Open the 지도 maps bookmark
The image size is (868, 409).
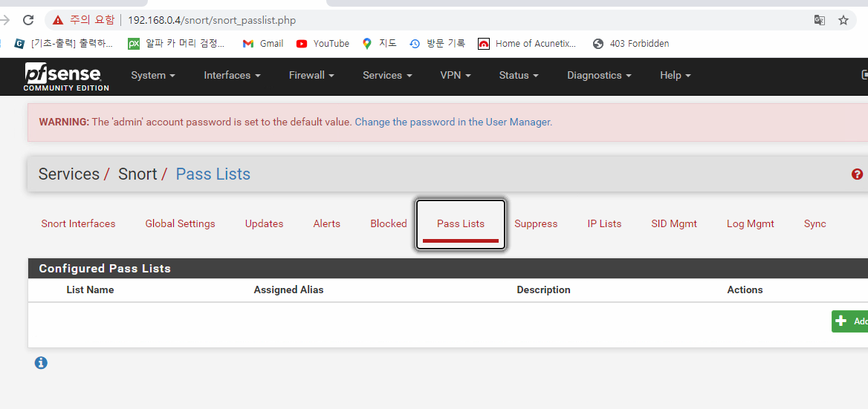click(x=380, y=43)
